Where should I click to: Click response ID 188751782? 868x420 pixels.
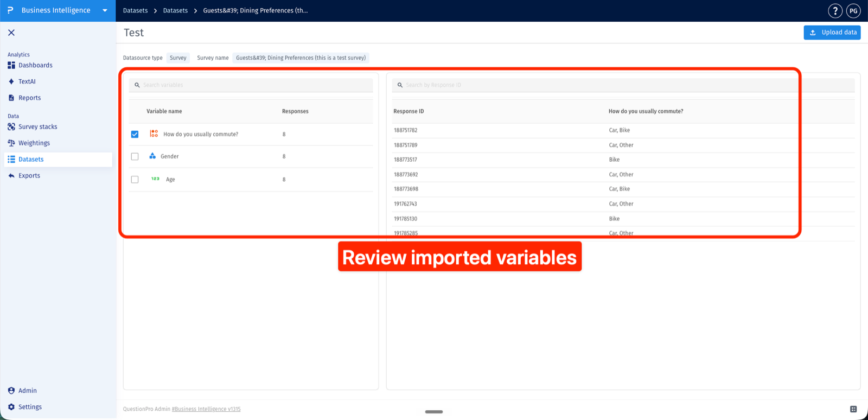tap(405, 130)
